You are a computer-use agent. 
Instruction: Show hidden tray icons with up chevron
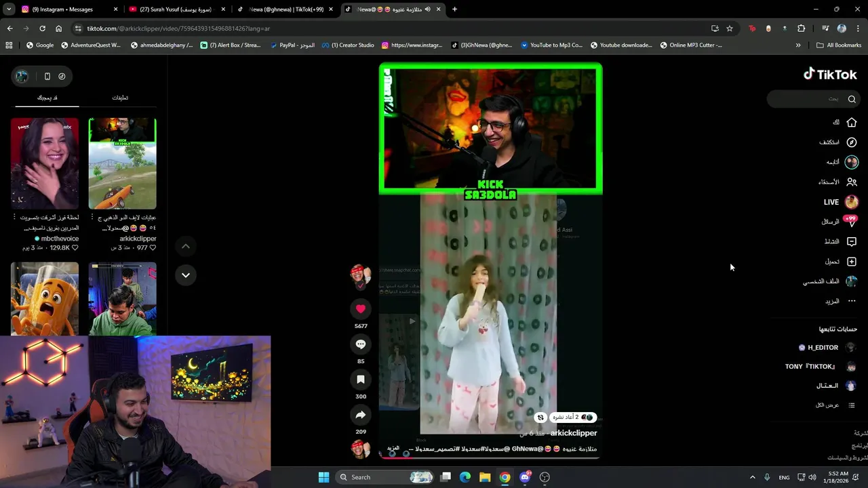(x=753, y=477)
